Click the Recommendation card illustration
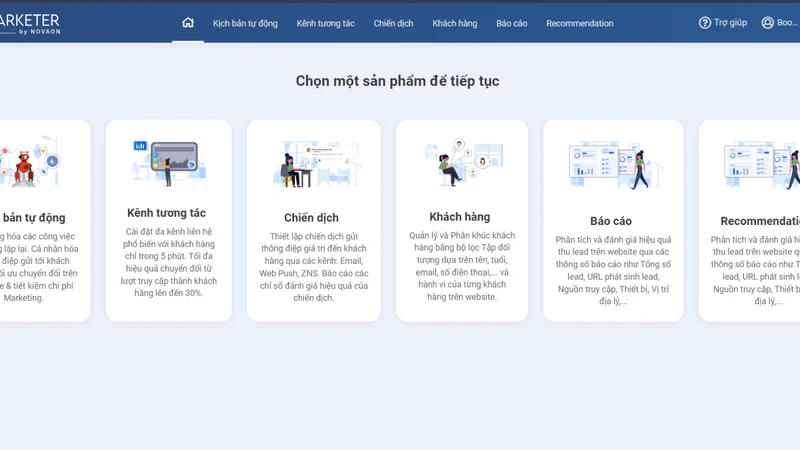Screen dimensions: 800x450 click(x=761, y=165)
